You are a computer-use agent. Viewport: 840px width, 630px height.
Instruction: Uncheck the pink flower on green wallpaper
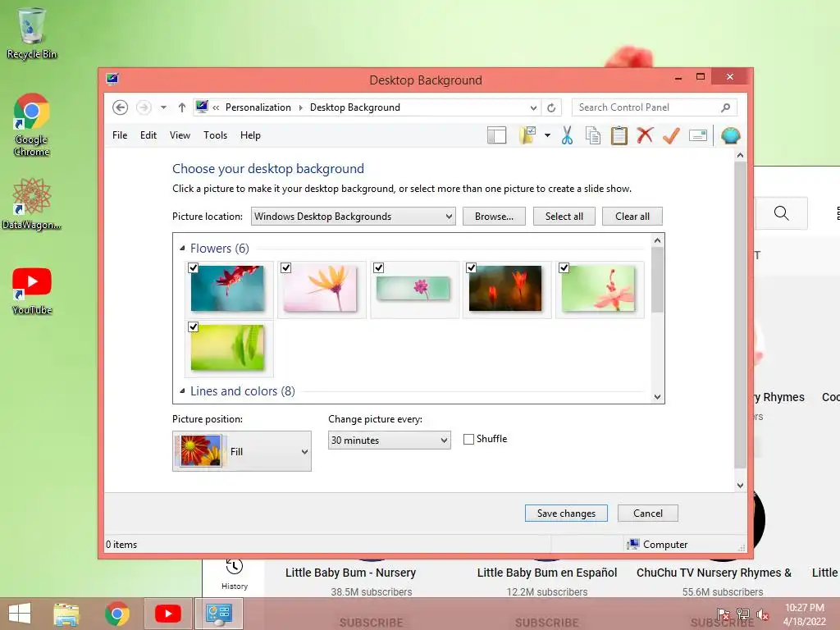click(564, 268)
